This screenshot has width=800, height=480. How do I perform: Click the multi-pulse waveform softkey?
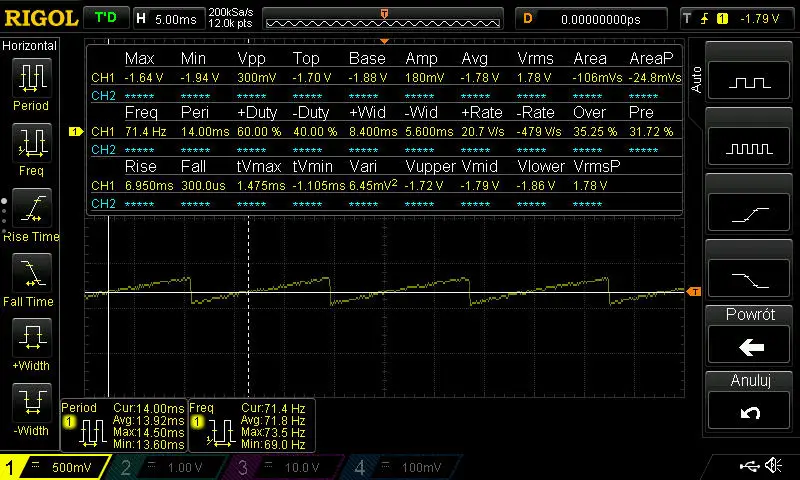[750, 148]
